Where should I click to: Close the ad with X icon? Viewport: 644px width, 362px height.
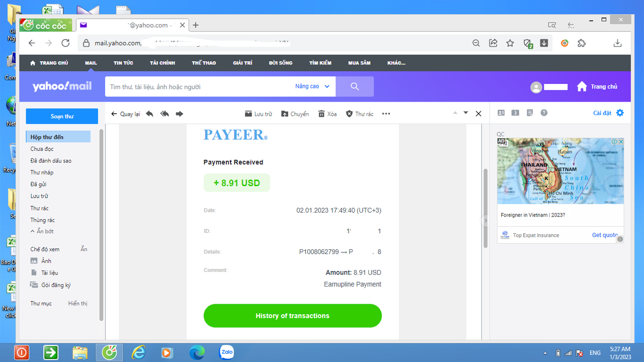621,142
